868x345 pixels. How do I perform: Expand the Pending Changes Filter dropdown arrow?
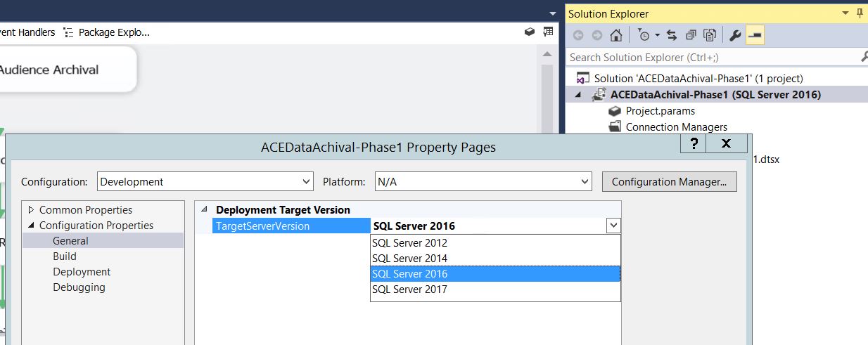pos(658,35)
